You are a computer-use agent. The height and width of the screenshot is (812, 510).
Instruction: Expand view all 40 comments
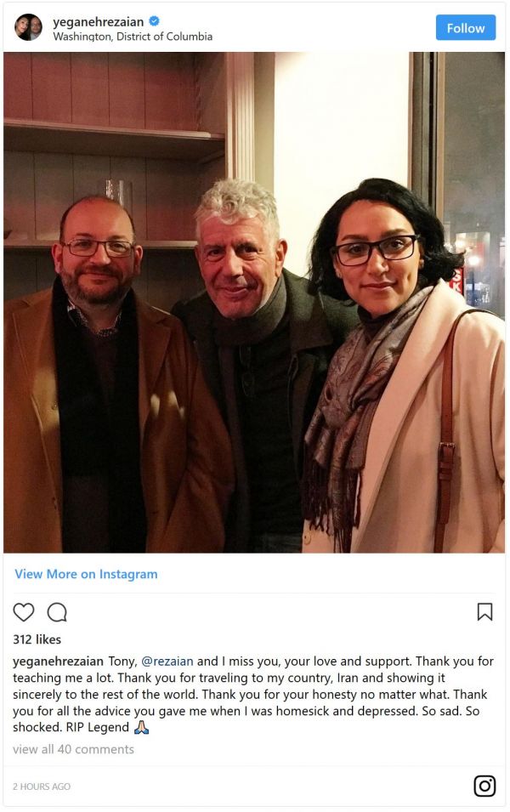coord(73,749)
